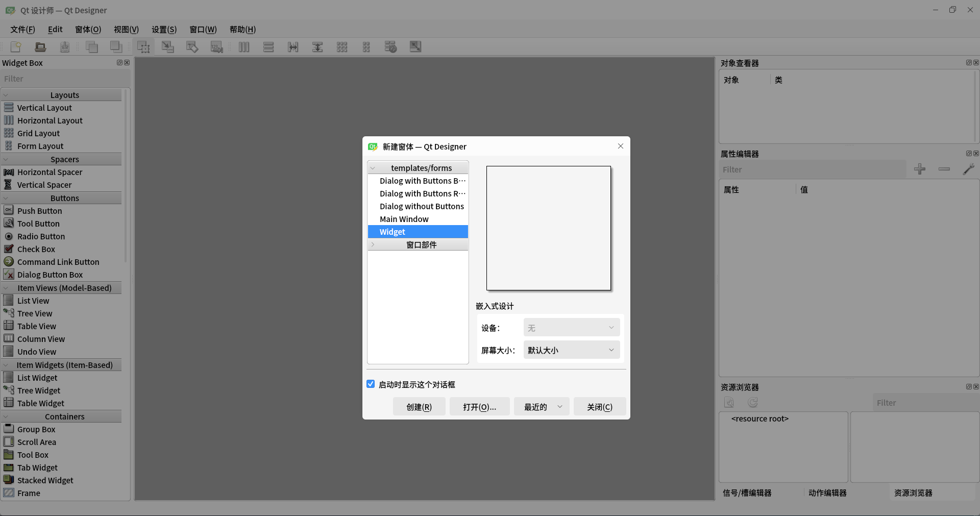The height and width of the screenshot is (516, 980).
Task: Select the Main Window template
Action: [x=404, y=218]
